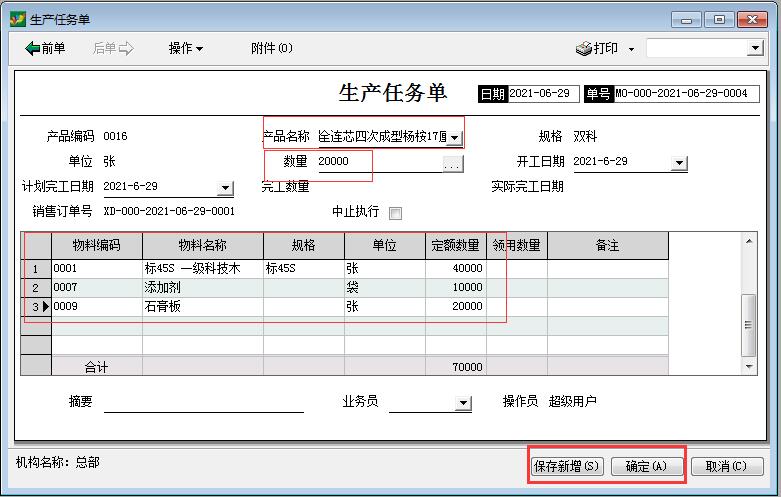
Task: Click quota quantity cell 10000
Action: tap(456, 288)
